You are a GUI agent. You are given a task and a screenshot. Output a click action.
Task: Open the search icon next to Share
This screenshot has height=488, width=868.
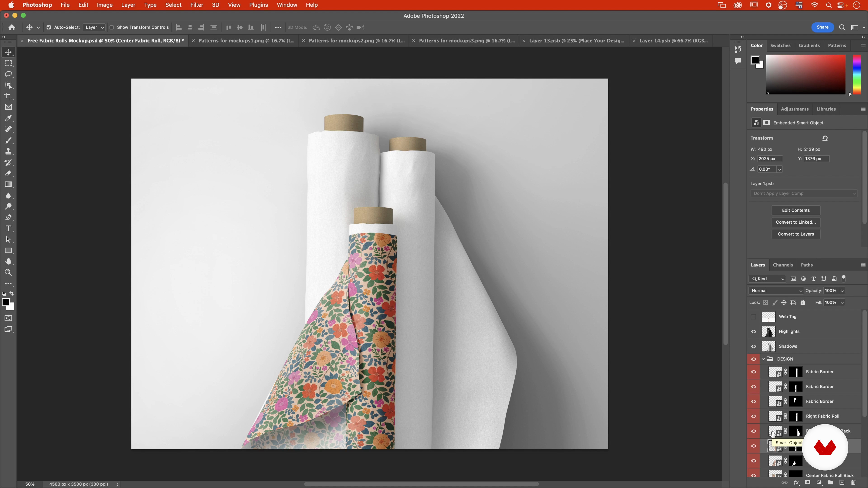pyautogui.click(x=842, y=27)
